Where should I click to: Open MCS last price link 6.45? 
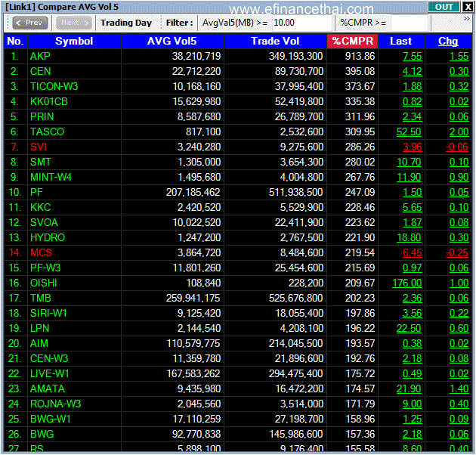(413, 252)
